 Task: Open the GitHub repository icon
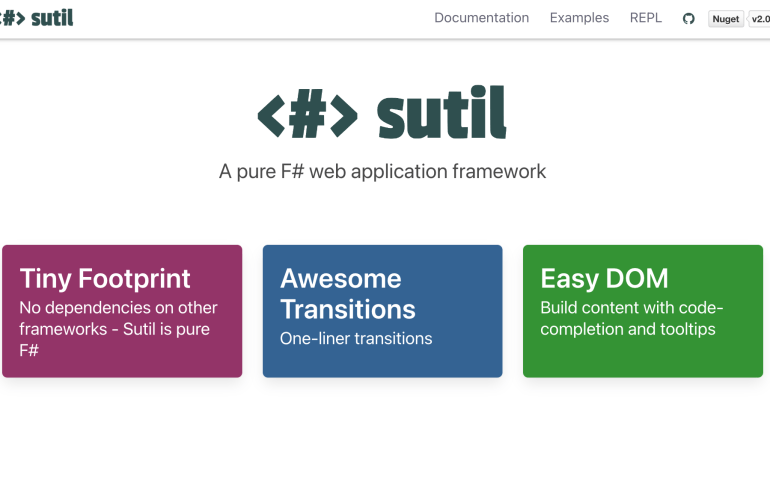pos(688,18)
